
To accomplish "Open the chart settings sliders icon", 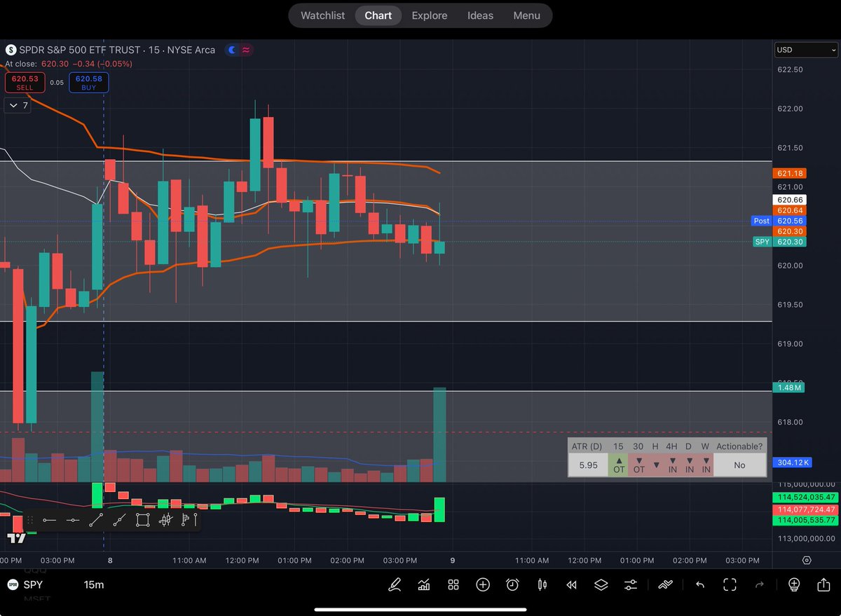I will [x=631, y=584].
